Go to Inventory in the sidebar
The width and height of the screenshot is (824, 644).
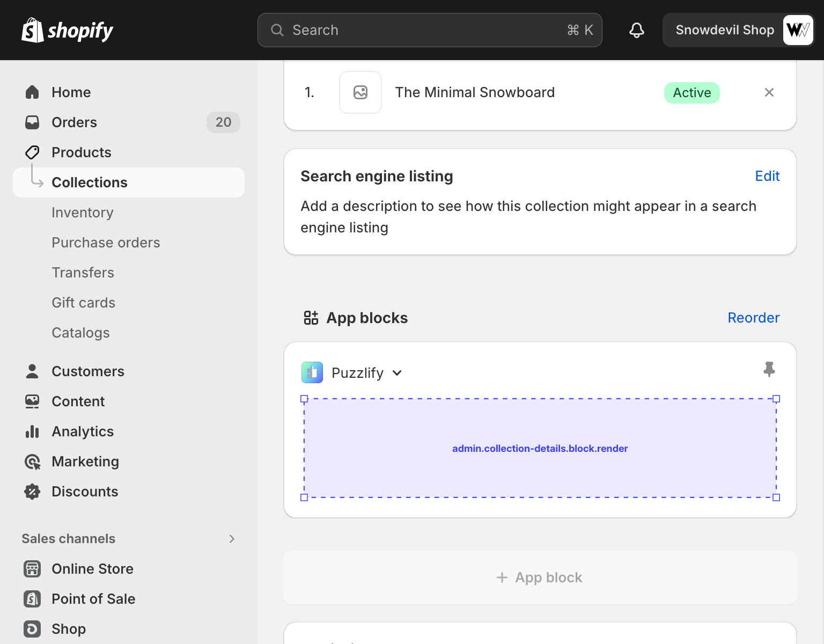82,213
